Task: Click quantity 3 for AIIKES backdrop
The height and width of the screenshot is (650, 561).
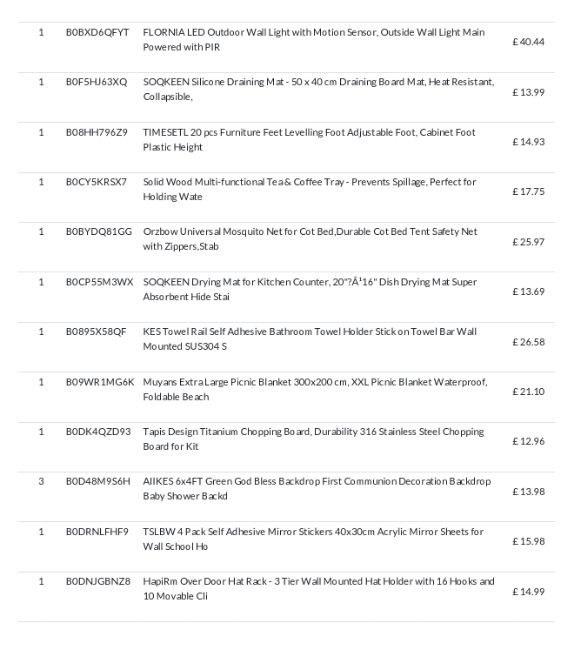Action: pos(41,481)
